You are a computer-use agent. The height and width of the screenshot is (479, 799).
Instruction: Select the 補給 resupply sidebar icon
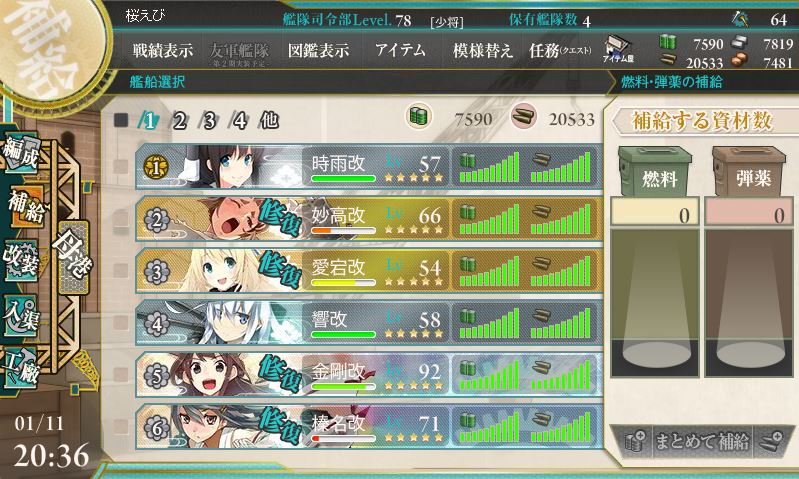(25, 207)
